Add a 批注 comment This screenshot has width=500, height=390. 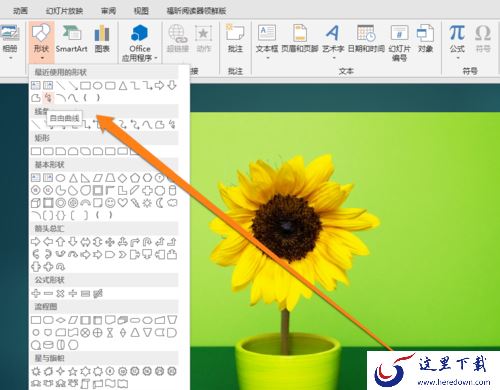tap(235, 39)
